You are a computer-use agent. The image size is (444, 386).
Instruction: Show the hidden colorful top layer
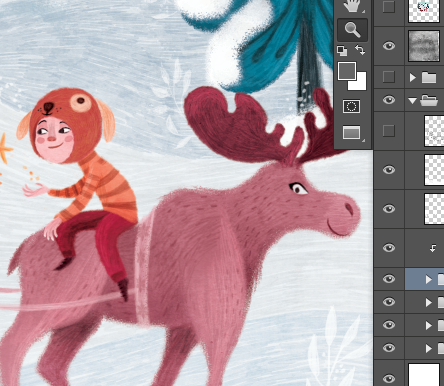(389, 7)
